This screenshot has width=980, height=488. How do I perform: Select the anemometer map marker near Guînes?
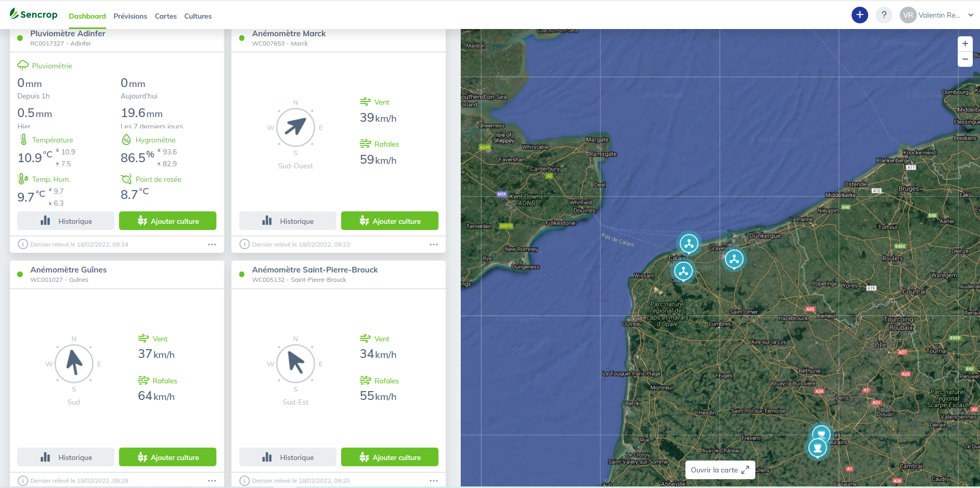pos(683,270)
